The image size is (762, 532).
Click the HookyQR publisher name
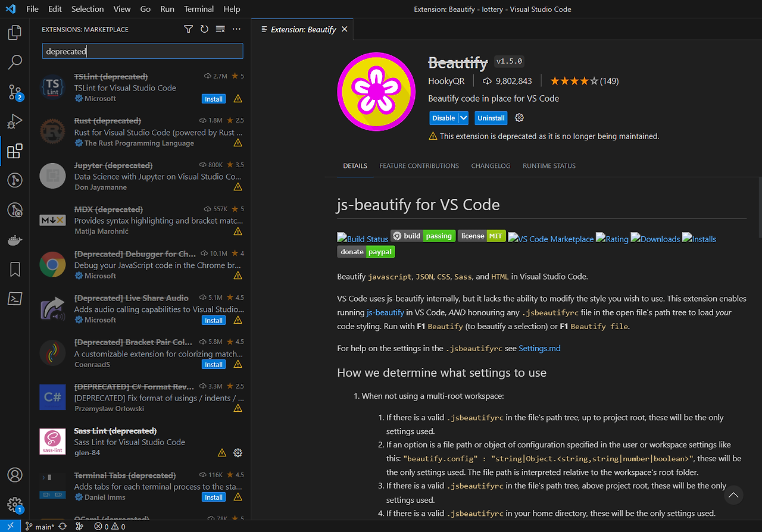tap(446, 81)
